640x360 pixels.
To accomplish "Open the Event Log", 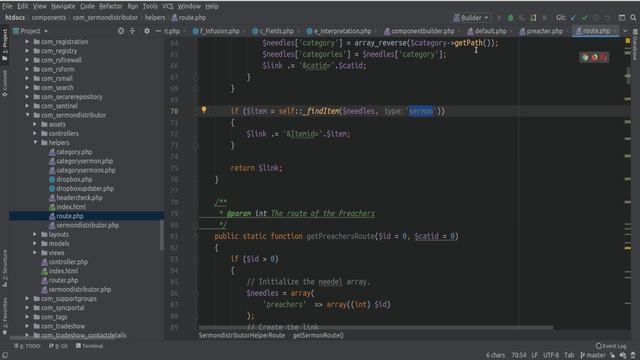I will pos(611,346).
